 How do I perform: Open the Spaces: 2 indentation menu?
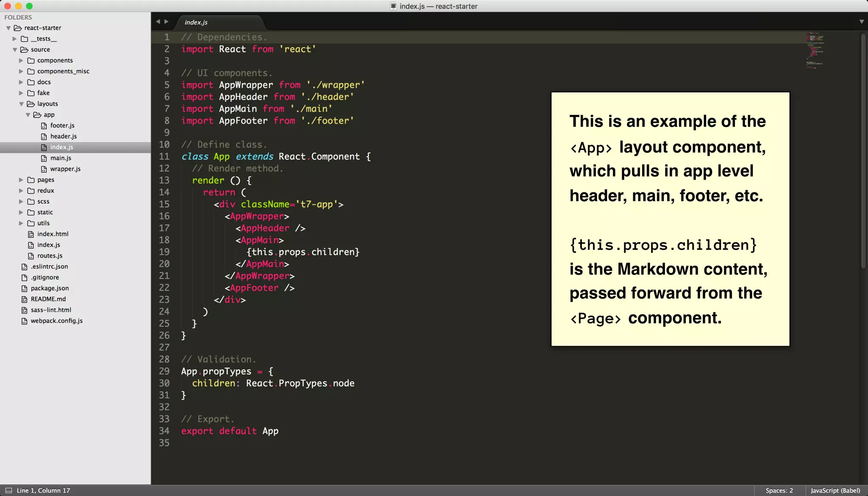tap(779, 490)
